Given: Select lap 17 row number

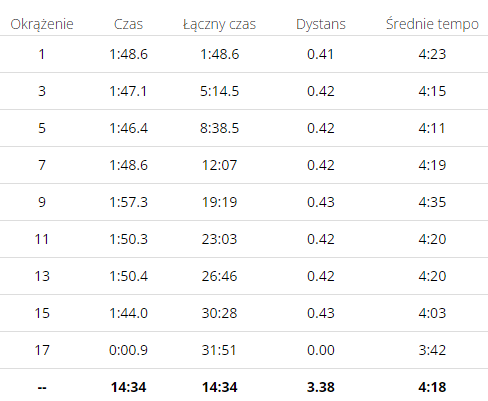Looking at the screenshot, I should [x=42, y=350].
